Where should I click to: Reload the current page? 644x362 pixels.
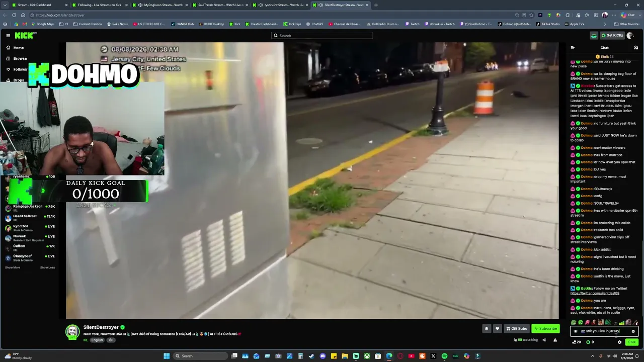14,15
